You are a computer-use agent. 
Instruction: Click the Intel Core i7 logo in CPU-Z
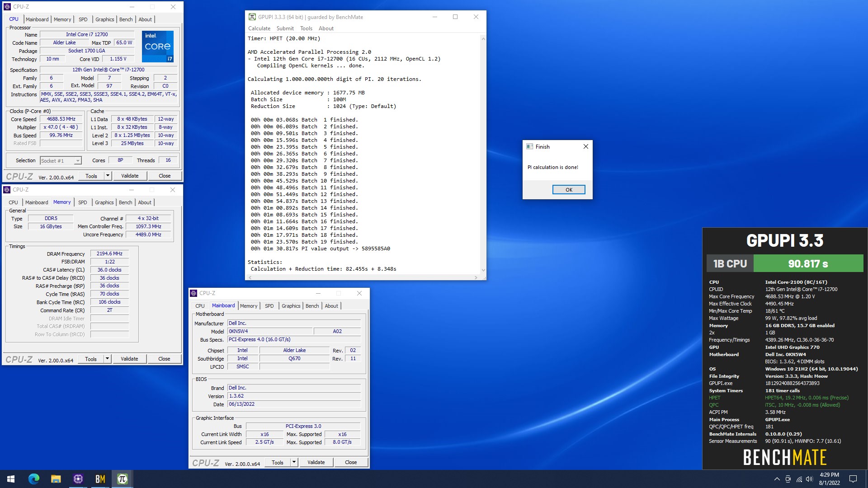158,47
